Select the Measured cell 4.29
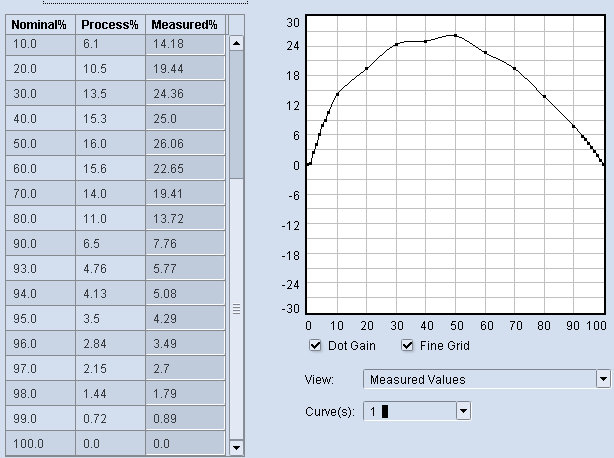Image resolution: width=614 pixels, height=458 pixels. (186, 319)
